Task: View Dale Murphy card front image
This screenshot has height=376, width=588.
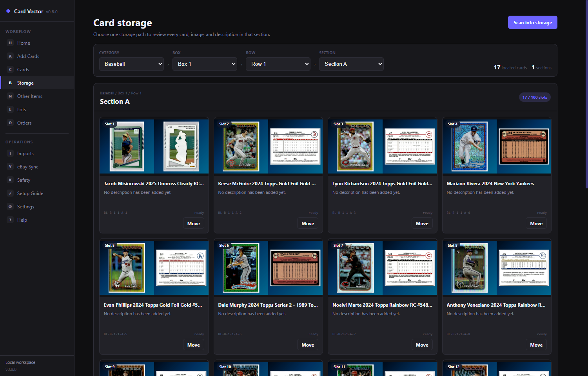Action: [241, 268]
